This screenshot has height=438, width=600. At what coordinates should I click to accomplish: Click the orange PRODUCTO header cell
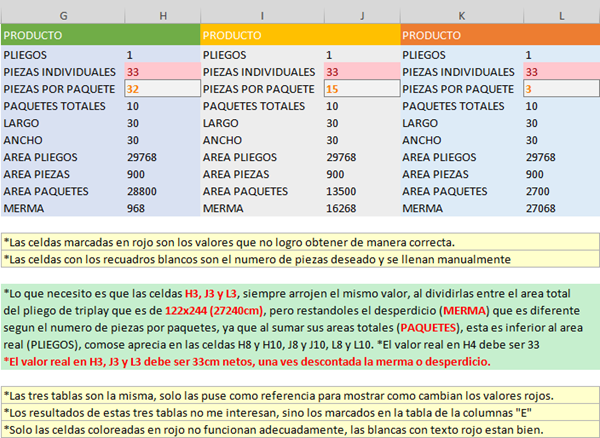(x=500, y=35)
